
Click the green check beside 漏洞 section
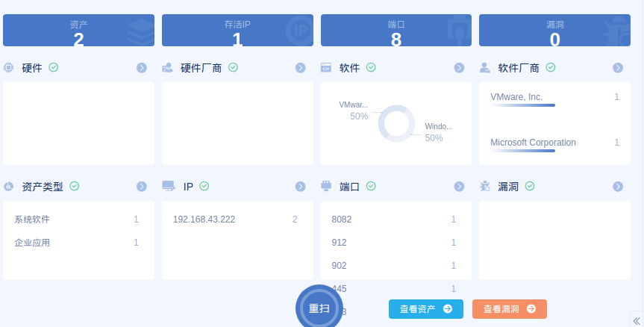530,186
